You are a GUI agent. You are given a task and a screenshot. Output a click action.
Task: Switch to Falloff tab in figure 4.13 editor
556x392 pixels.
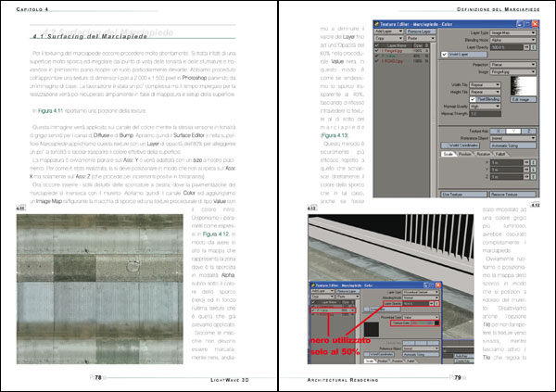(x=411, y=361)
